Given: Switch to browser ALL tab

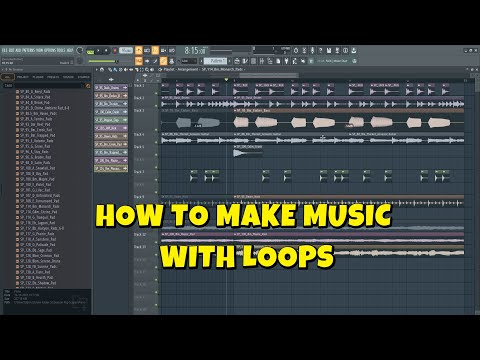Looking at the screenshot, I should [x=7, y=77].
